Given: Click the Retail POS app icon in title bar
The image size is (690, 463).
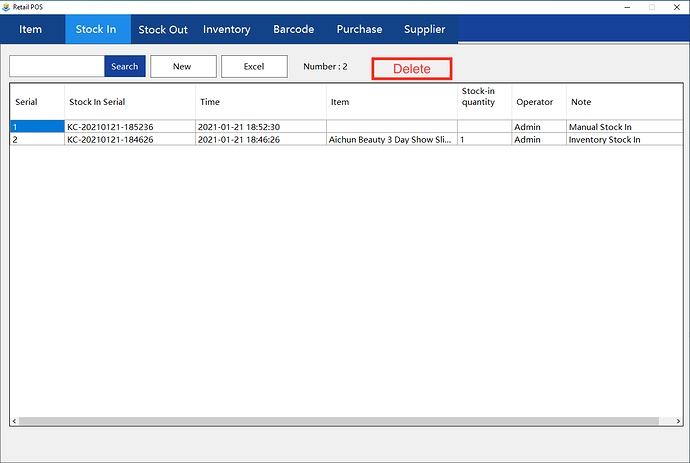Looking at the screenshot, I should point(6,7).
